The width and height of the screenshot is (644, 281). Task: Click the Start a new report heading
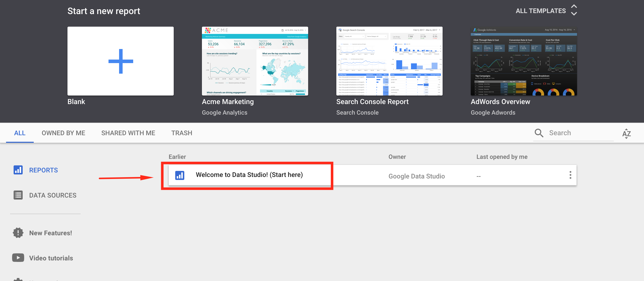(x=104, y=11)
